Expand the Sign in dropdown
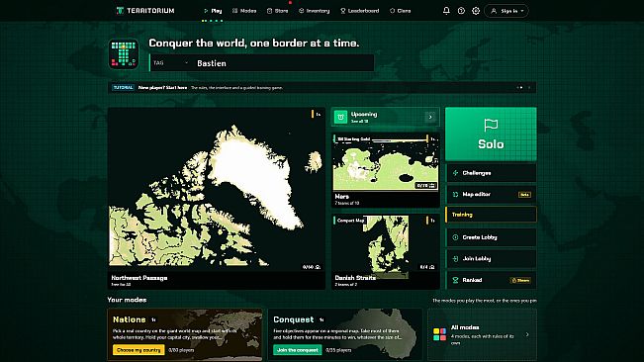The image size is (644, 362). click(x=506, y=11)
